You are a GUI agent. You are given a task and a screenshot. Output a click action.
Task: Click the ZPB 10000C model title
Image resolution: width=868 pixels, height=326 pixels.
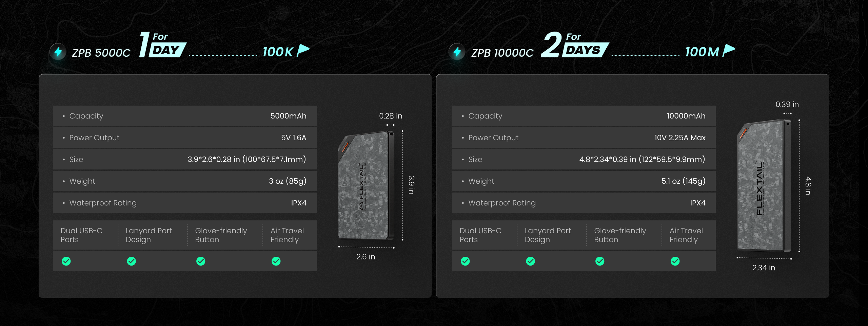pyautogui.click(x=502, y=53)
